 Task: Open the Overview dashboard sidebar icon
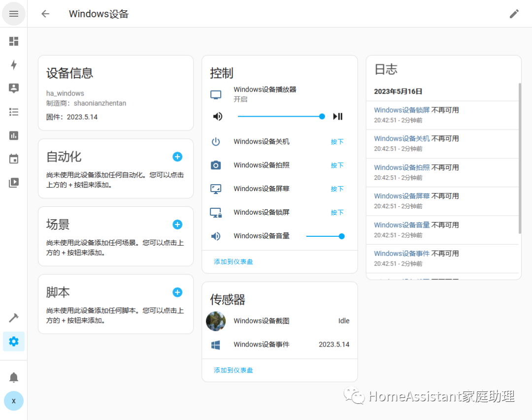click(x=14, y=41)
